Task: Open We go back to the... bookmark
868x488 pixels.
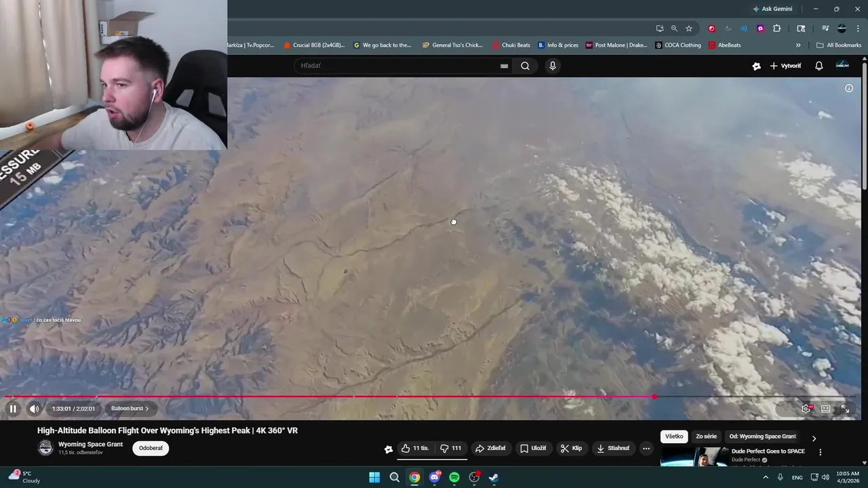Action: (x=383, y=45)
